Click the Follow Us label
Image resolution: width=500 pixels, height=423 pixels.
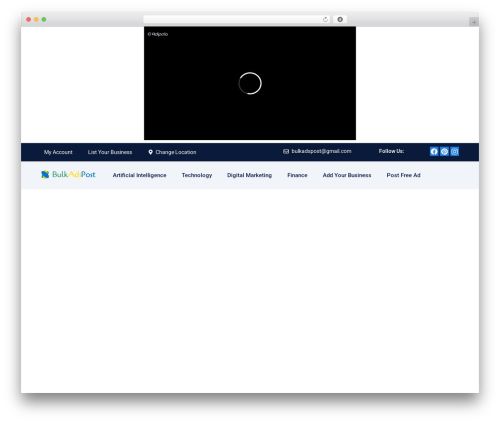pyautogui.click(x=391, y=151)
